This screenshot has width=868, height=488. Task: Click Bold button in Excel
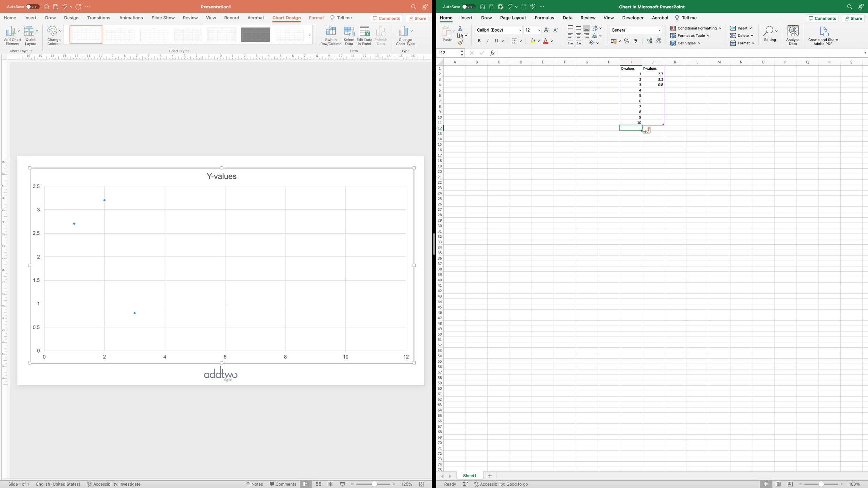coord(479,41)
